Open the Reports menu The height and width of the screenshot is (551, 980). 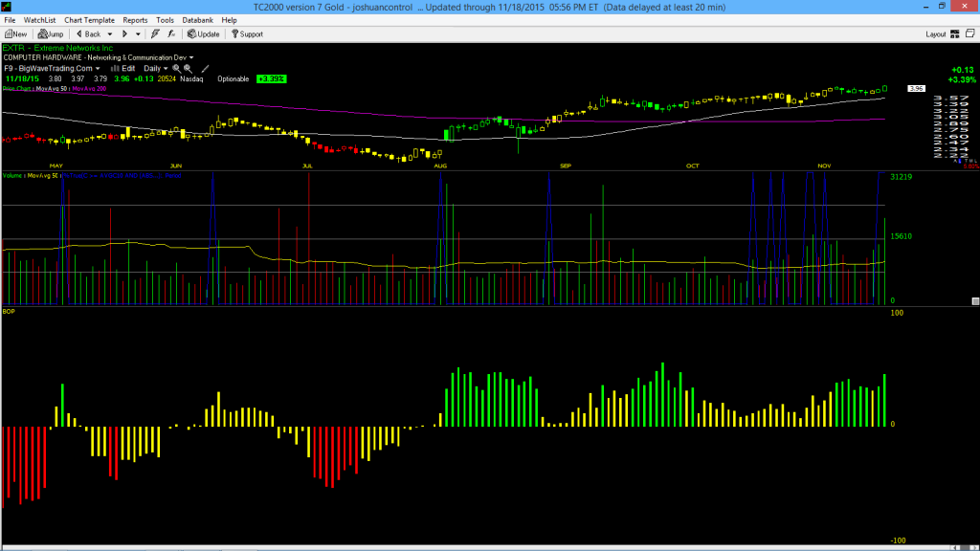pos(135,20)
